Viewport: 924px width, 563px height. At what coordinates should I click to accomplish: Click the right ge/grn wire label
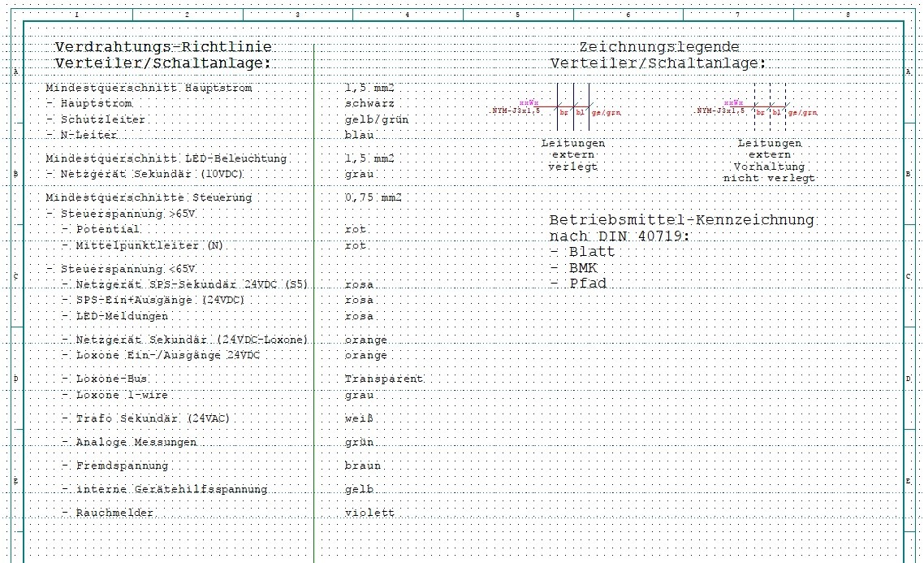[x=802, y=113]
